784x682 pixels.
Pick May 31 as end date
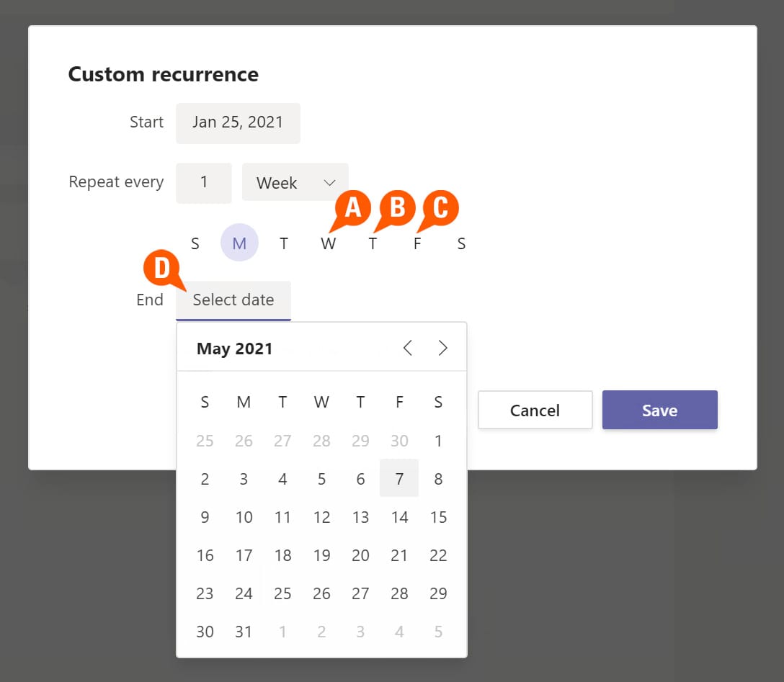point(244,632)
